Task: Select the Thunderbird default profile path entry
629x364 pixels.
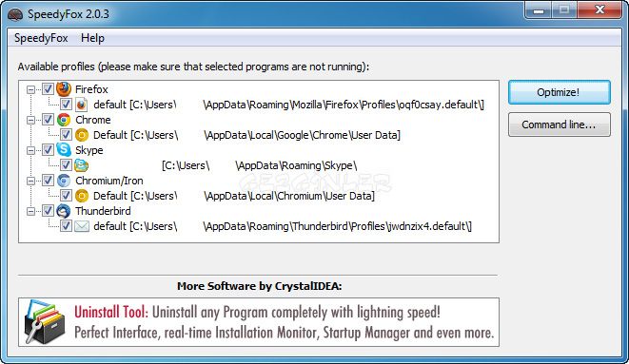Action: pos(283,226)
